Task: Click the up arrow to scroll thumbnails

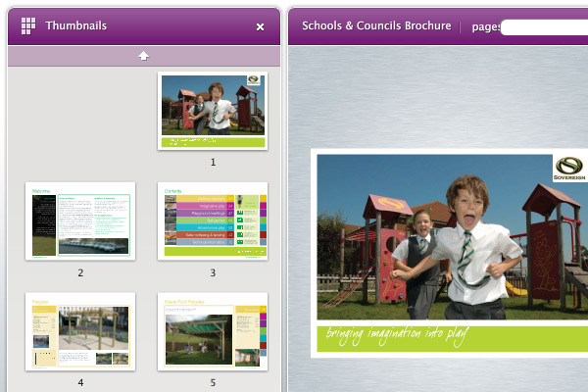Action: point(144,56)
